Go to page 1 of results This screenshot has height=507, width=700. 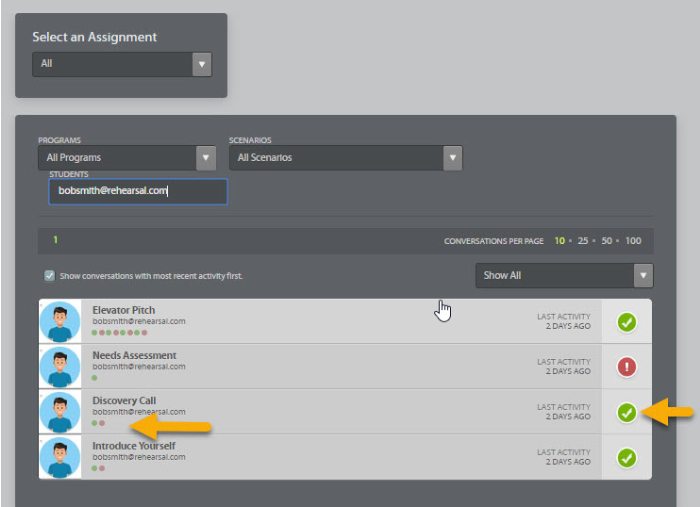[56, 240]
